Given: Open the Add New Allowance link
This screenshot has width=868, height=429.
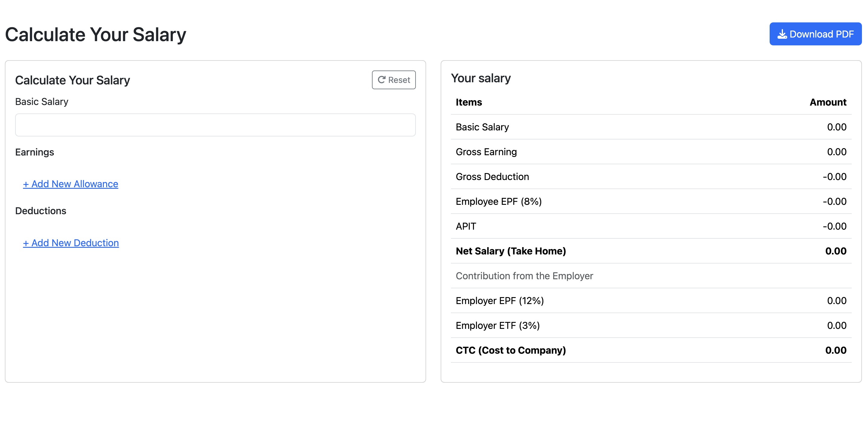Looking at the screenshot, I should click(71, 184).
